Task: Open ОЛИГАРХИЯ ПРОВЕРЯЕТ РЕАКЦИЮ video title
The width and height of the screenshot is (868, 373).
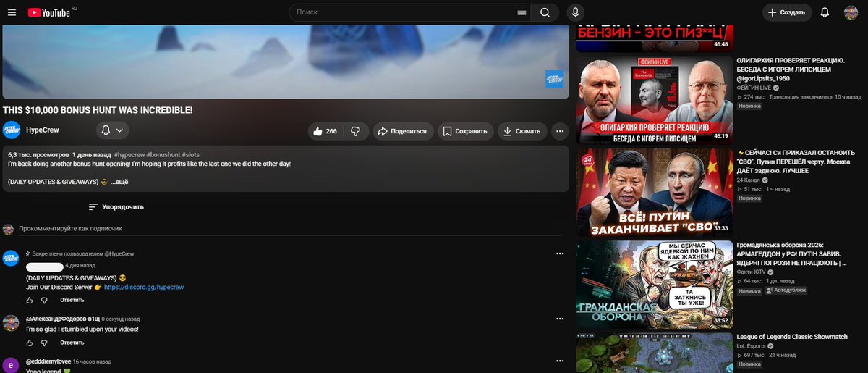Action: [790, 70]
